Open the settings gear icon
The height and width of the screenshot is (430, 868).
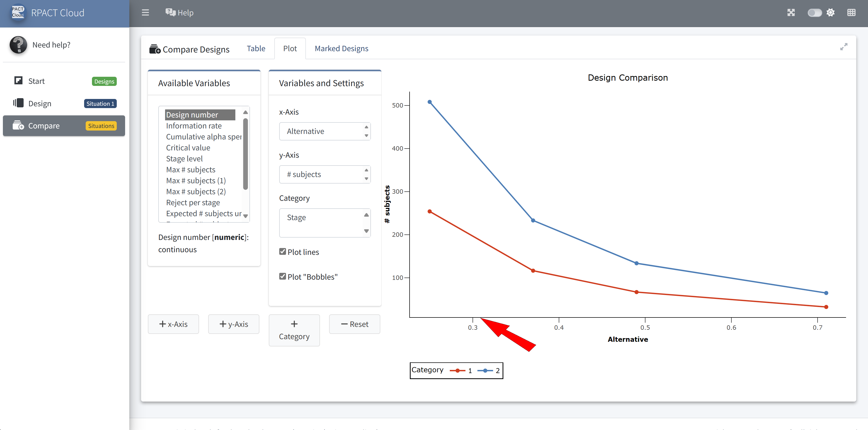831,13
